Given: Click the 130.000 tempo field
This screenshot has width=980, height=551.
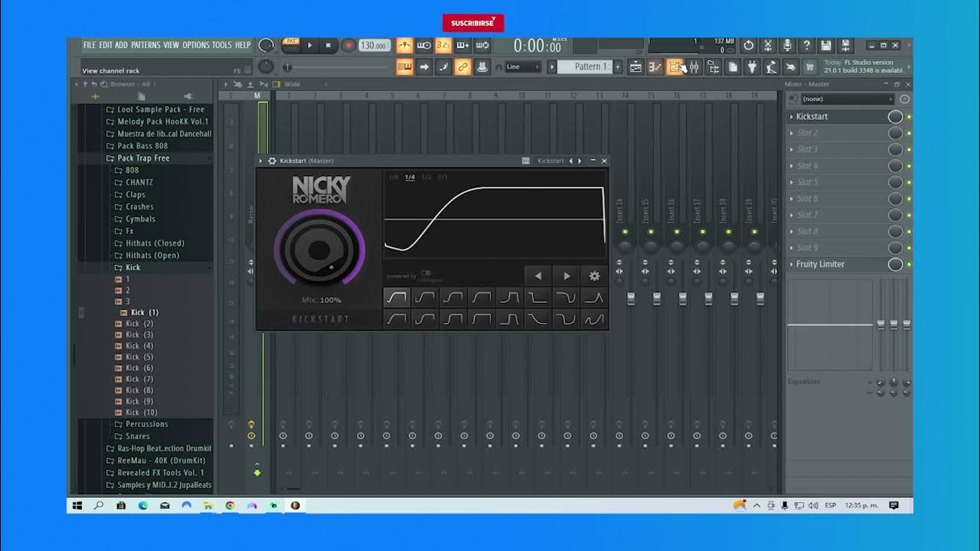Looking at the screenshot, I should tap(374, 45).
